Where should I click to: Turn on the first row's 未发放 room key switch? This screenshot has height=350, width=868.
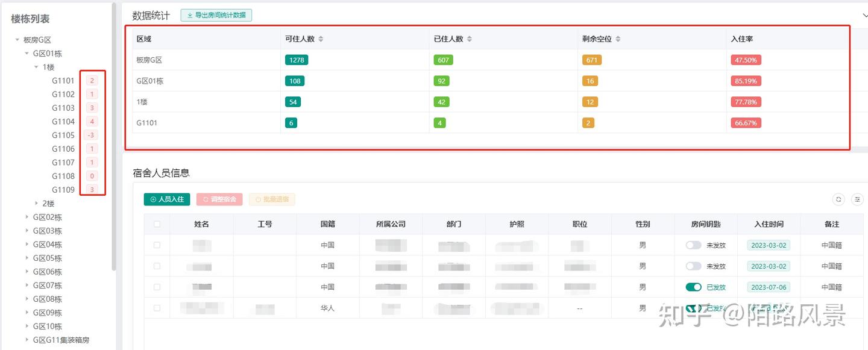pyautogui.click(x=693, y=245)
